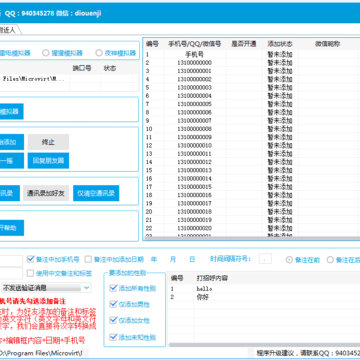Select phone number 13100000003 row

(x=252, y=88)
